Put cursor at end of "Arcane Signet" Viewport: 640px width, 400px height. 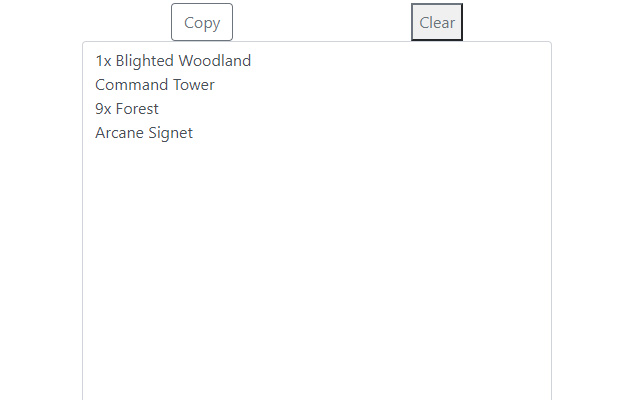click(x=194, y=133)
